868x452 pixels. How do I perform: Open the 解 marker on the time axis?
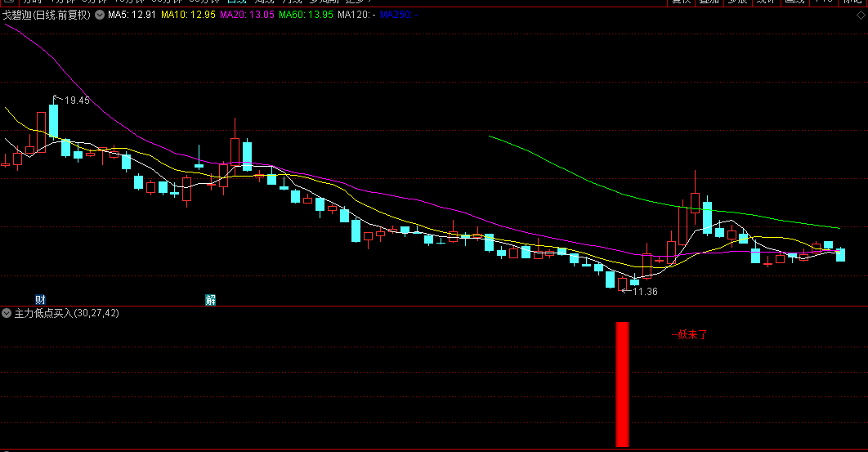pos(210,300)
